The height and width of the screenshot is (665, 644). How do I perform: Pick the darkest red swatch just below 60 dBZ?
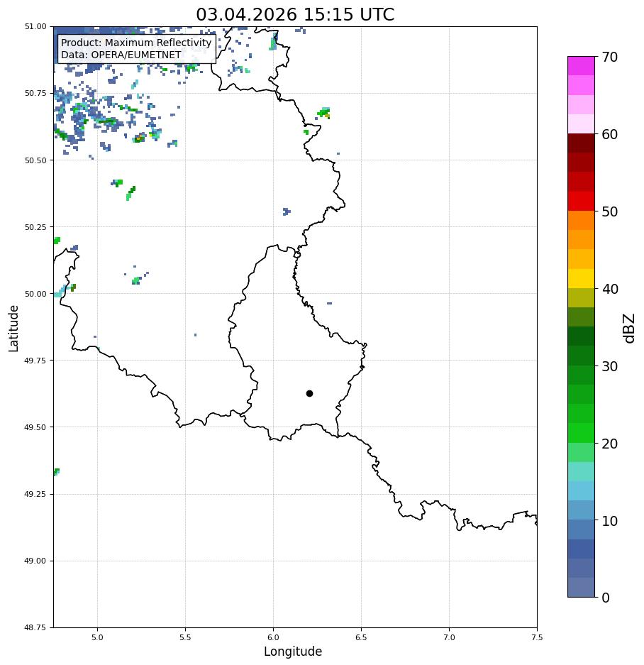click(x=582, y=143)
